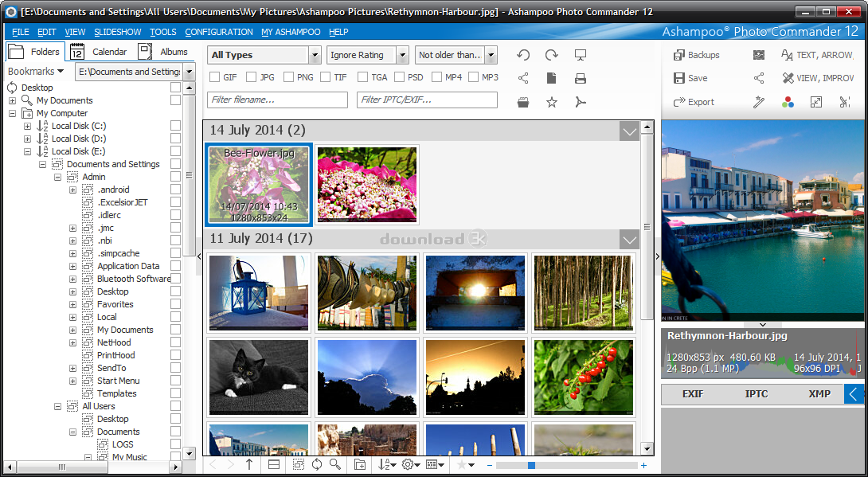Click the VIEW, IMPROVE tools group
868x477 pixels.
coord(817,78)
